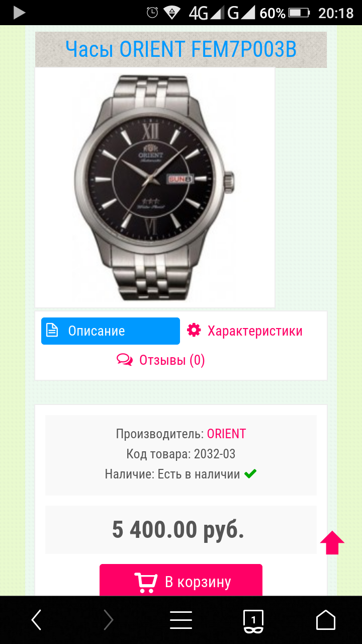Image resolution: width=362 pixels, height=644 pixels.
Task: Switch to the Характеристики tab
Action: pos(245,331)
